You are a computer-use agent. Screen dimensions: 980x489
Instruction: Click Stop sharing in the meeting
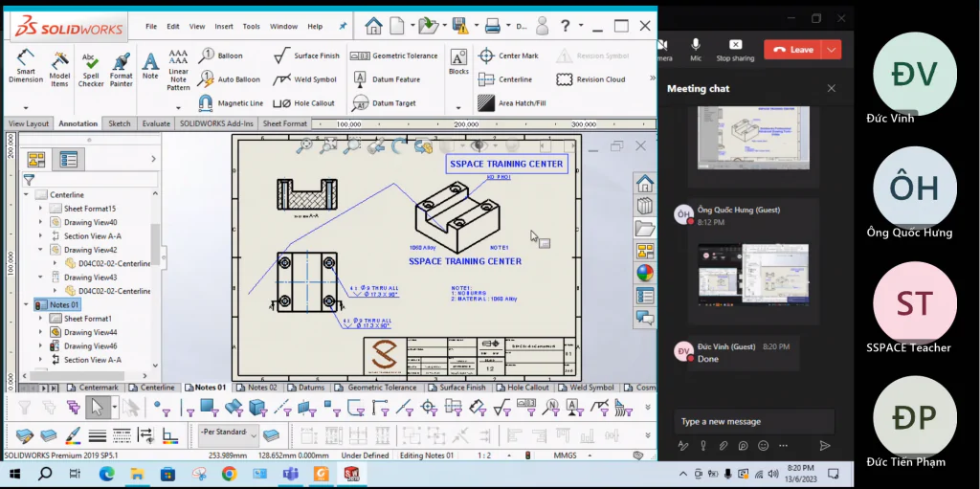[736, 50]
